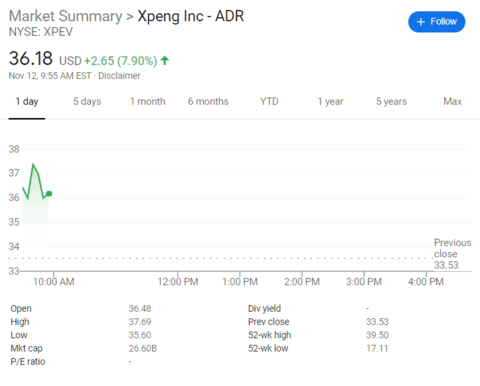This screenshot has width=480, height=386.
Task: Click the 12:00 PM axis label
Action: coord(178,282)
